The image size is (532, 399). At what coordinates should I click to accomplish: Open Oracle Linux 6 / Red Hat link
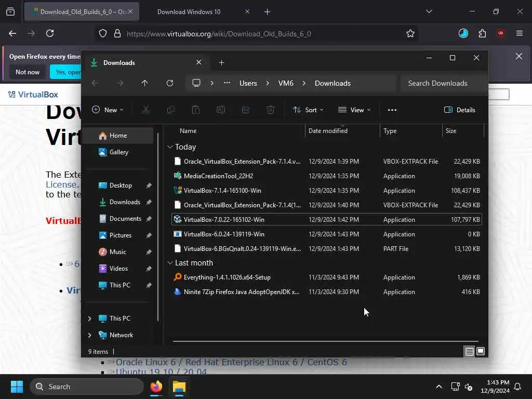tap(231, 362)
